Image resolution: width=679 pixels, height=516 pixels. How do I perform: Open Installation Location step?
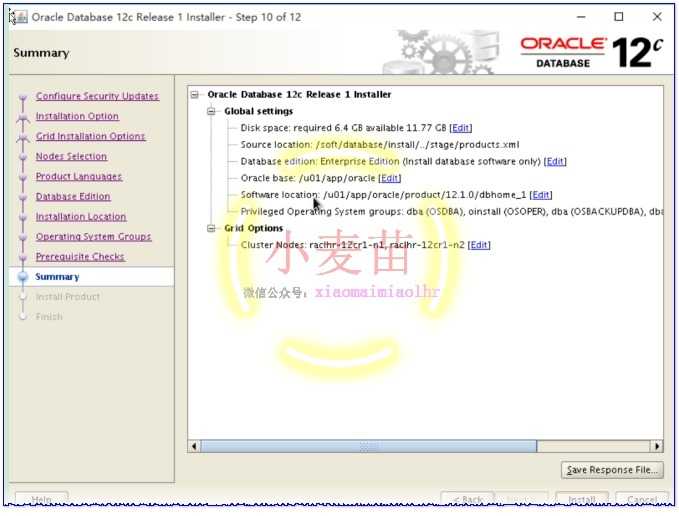81,216
